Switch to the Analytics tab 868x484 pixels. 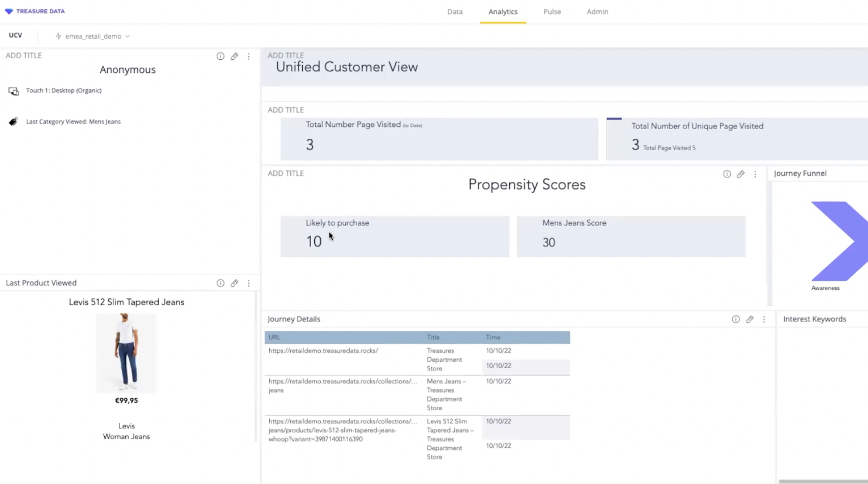pos(503,12)
